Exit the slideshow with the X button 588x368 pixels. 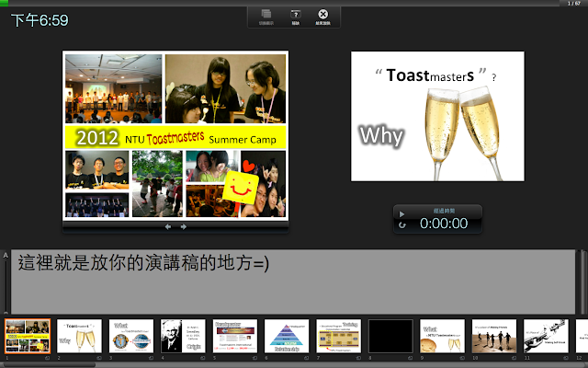pos(322,15)
